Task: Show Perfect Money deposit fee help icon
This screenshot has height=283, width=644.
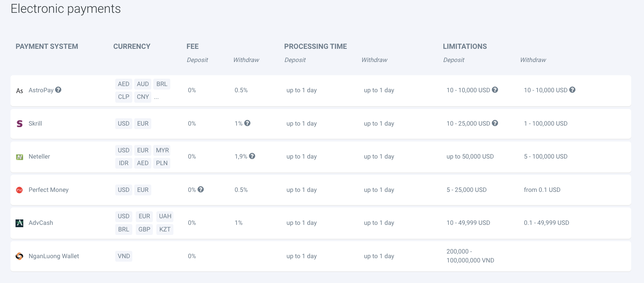Action: [201, 189]
